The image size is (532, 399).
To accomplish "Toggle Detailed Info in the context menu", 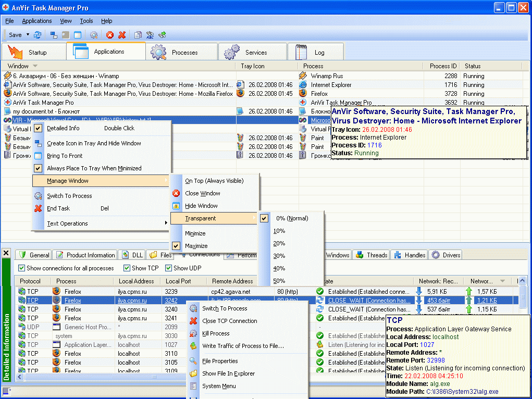I will [x=39, y=128].
